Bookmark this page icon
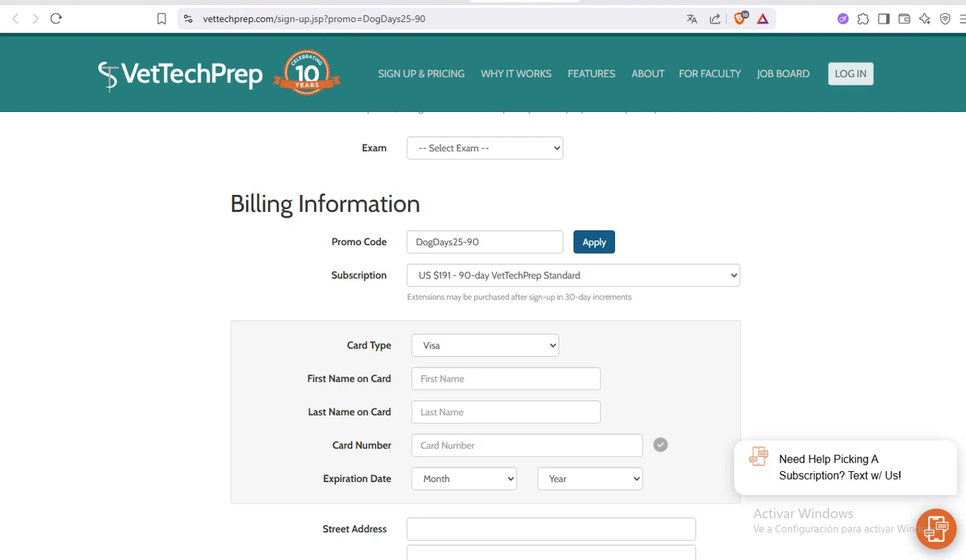The image size is (966, 560). (162, 19)
